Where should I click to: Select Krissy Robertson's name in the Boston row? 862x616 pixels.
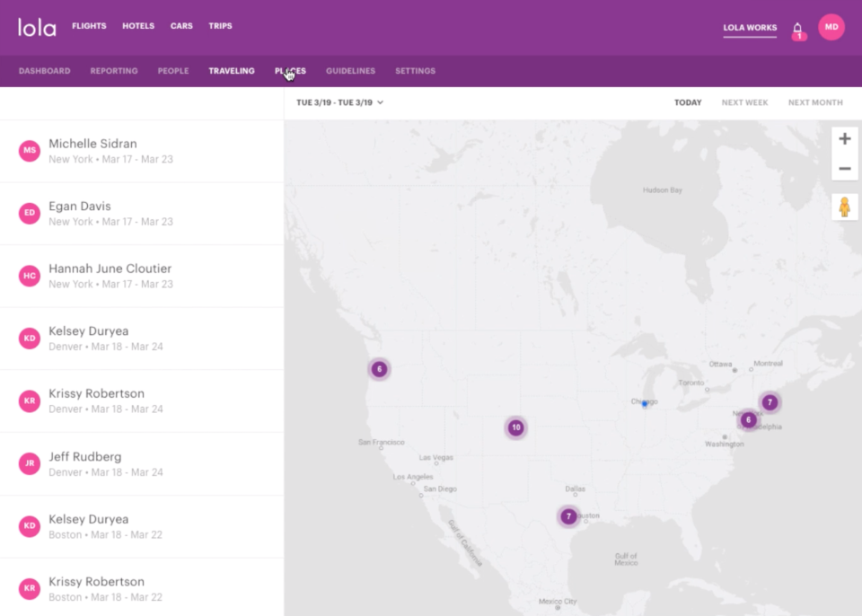96,581
